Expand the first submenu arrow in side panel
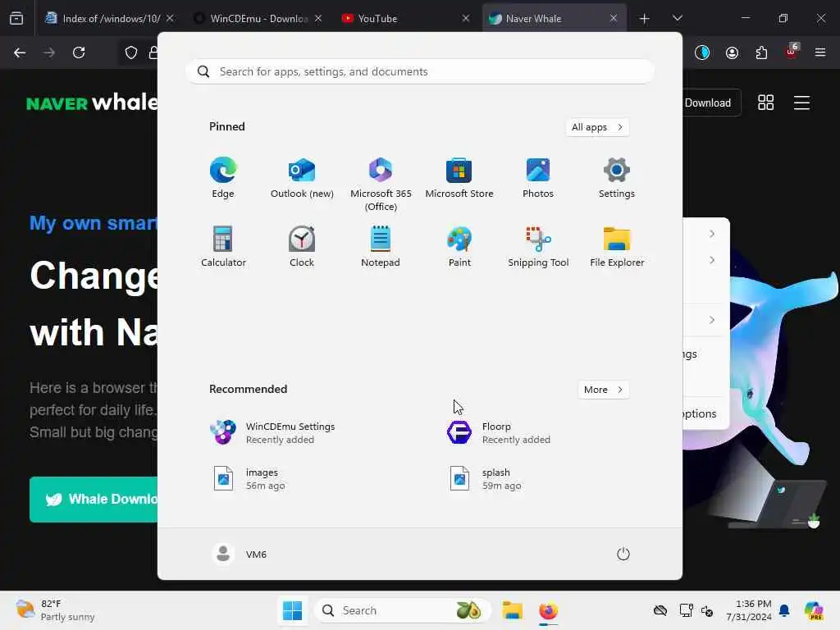Screen dimensions: 840x630 (x=711, y=234)
